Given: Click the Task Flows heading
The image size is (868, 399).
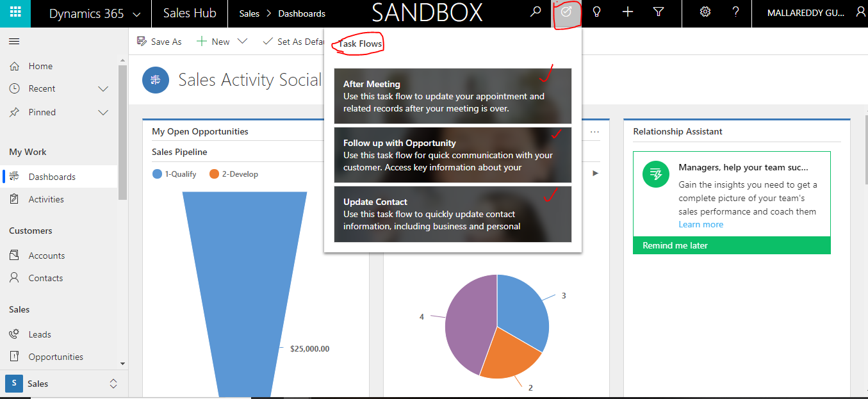Looking at the screenshot, I should (x=361, y=44).
